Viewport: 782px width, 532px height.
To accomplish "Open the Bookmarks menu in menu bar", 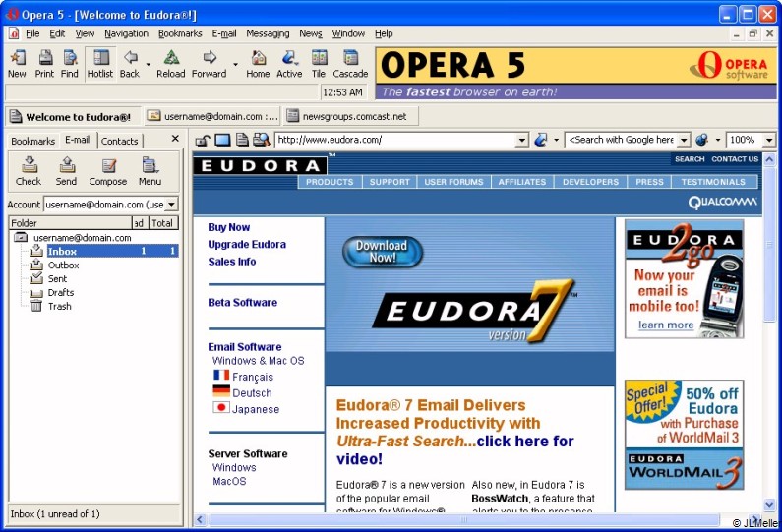I will click(x=180, y=33).
